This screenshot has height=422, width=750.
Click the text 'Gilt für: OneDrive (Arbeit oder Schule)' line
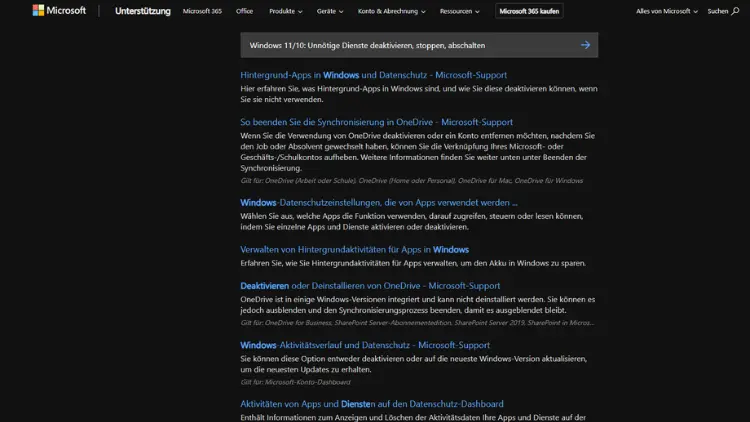[x=411, y=180]
